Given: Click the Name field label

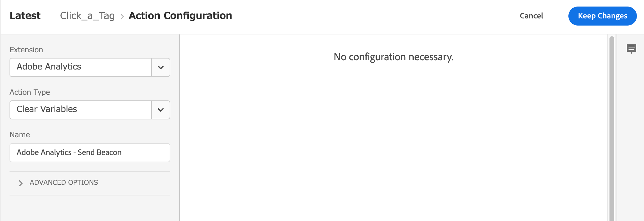Looking at the screenshot, I should click(x=20, y=135).
